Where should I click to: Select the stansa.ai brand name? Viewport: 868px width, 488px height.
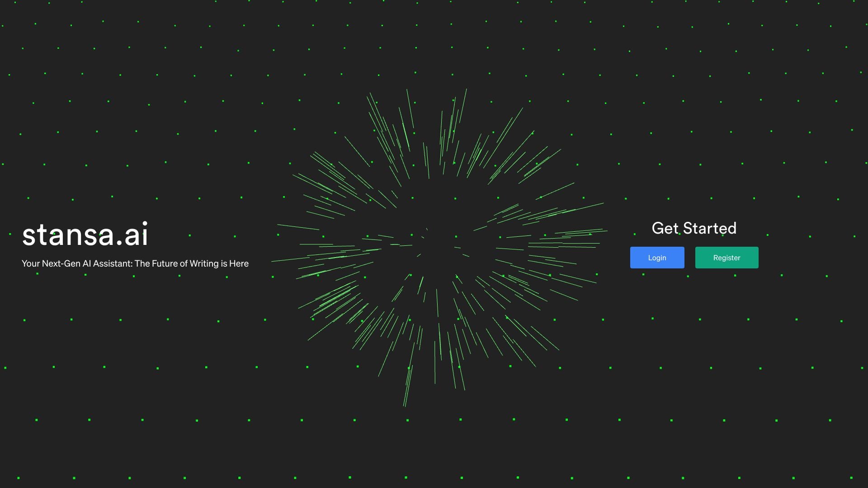(x=86, y=234)
